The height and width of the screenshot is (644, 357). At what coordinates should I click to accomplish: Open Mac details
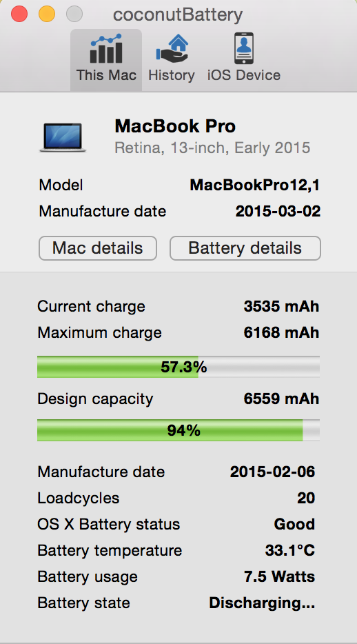point(98,248)
